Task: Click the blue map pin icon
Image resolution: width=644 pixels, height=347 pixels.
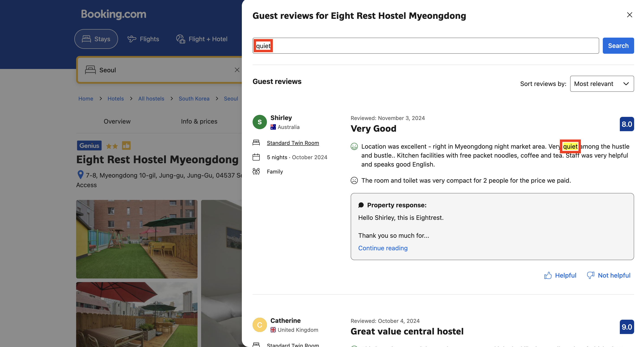Action: [x=80, y=174]
